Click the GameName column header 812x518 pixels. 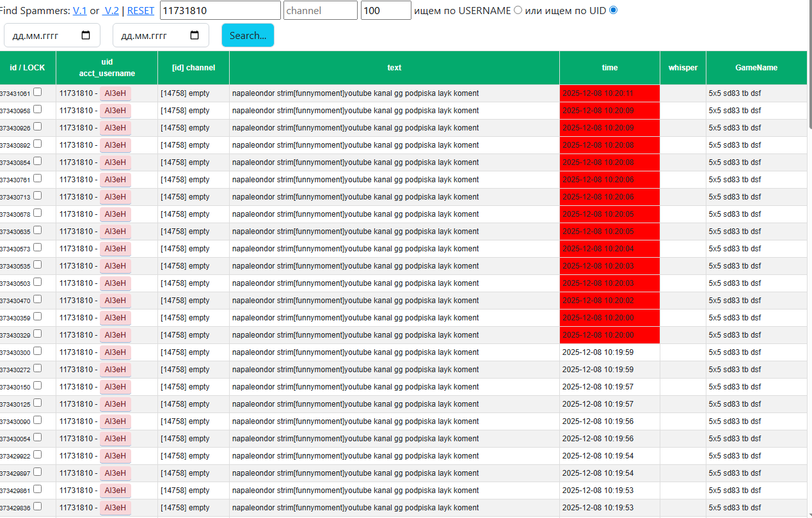click(756, 67)
